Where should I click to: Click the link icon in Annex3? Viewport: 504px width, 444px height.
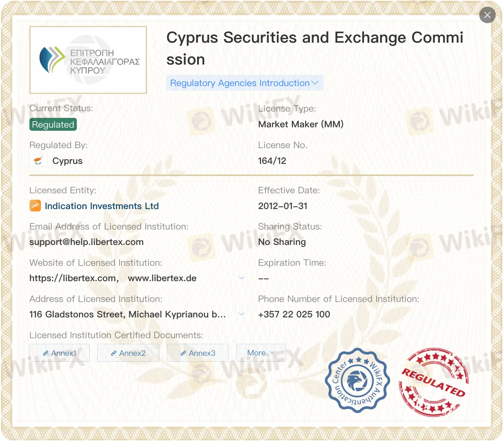coord(183,353)
